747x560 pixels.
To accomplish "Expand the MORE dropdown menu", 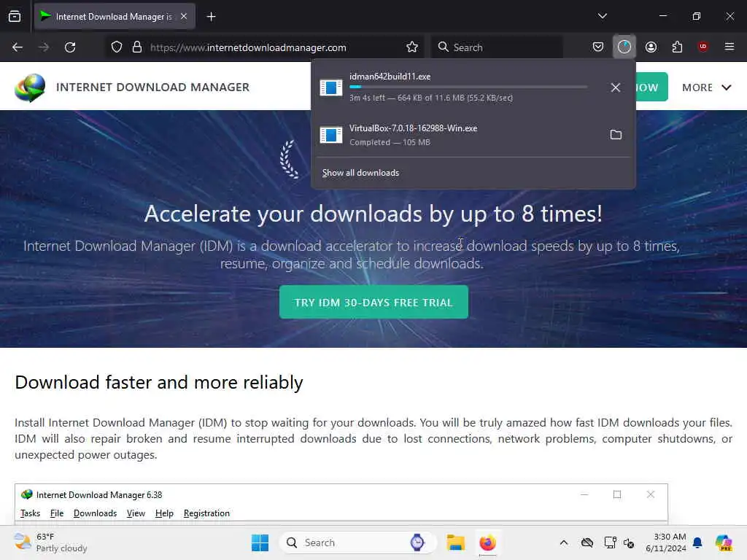I will (706, 87).
